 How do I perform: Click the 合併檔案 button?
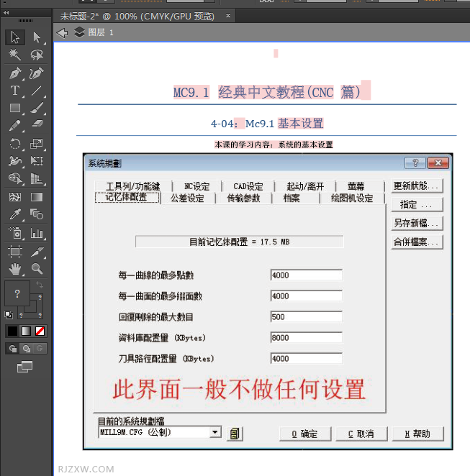click(x=417, y=242)
